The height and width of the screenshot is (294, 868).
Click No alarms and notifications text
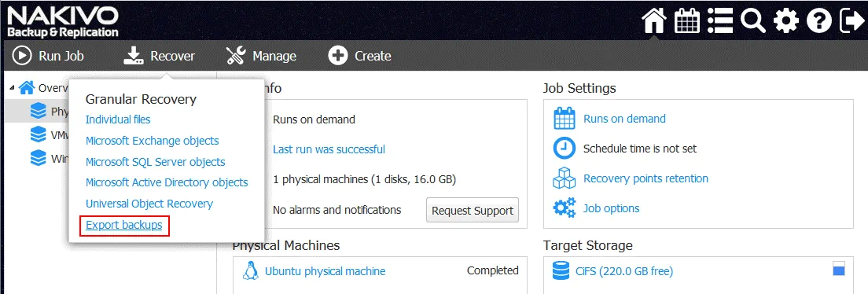(x=337, y=210)
